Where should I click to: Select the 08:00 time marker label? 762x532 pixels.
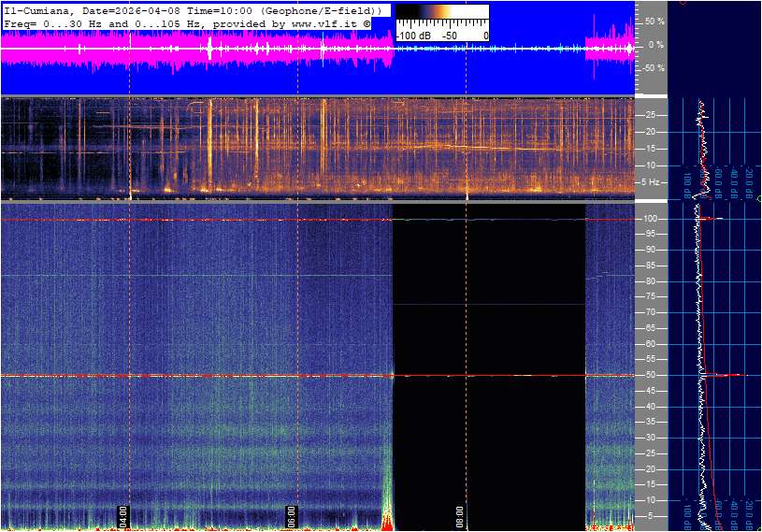click(x=460, y=517)
